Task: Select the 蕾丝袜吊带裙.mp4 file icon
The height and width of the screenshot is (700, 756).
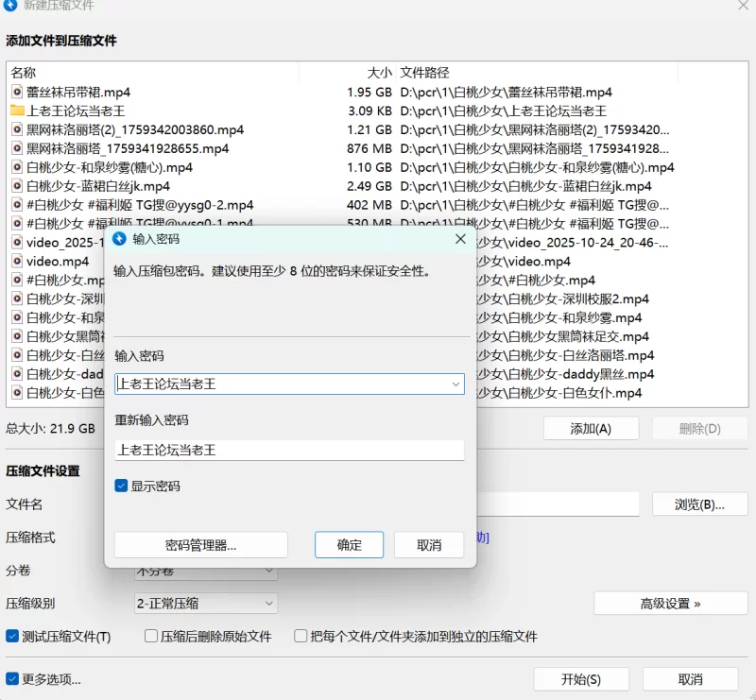Action: [x=17, y=92]
